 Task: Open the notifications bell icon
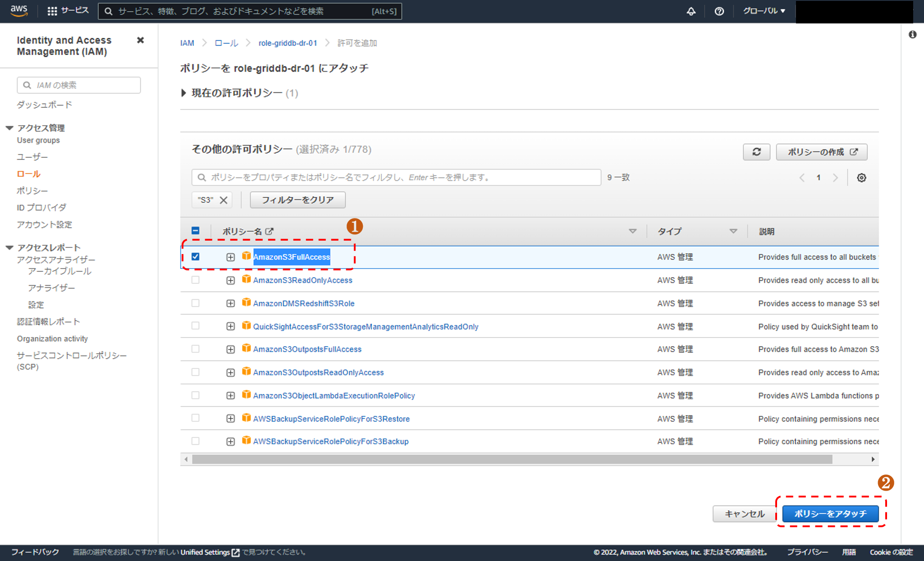coord(691,11)
